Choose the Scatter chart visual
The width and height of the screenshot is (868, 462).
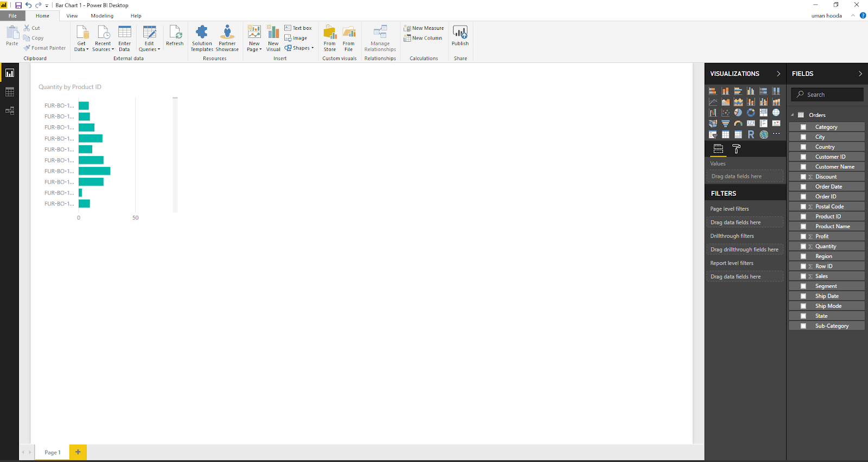pyautogui.click(x=725, y=113)
